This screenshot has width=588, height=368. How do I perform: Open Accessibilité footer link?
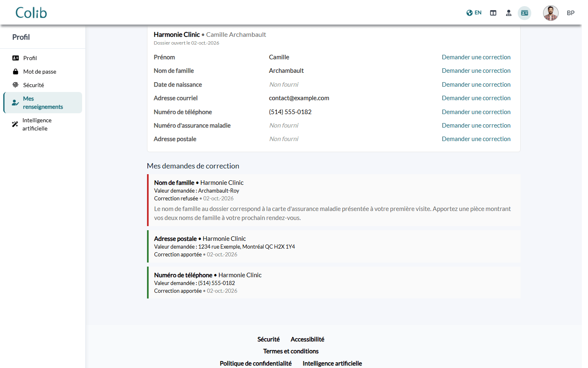point(307,339)
